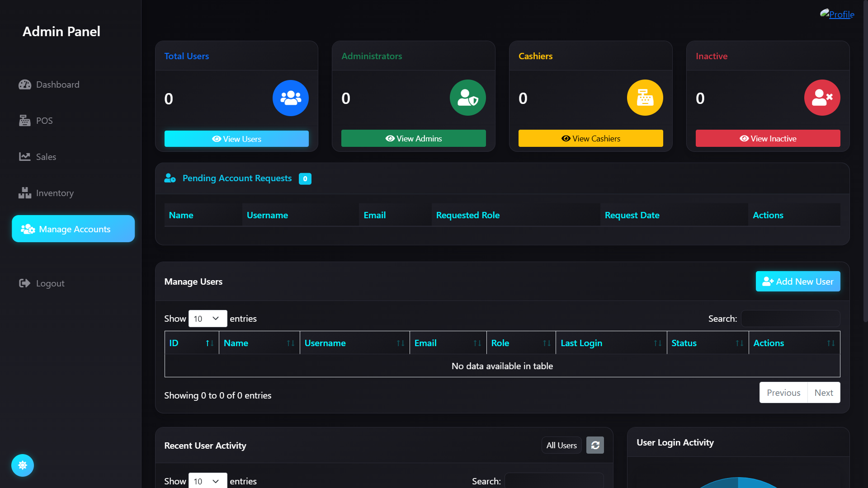Click the blue Total Users group icon
The height and width of the screenshot is (488, 868).
coord(290,98)
